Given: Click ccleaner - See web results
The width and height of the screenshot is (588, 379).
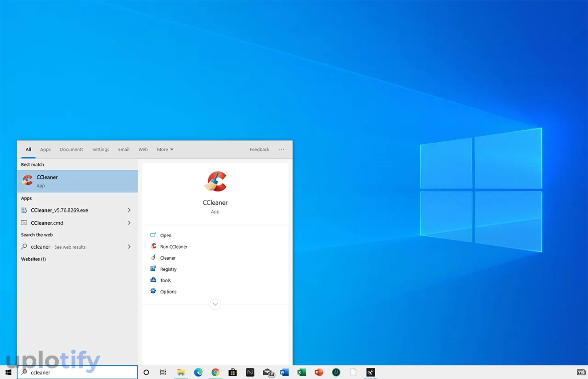Looking at the screenshot, I should pyautogui.click(x=58, y=247).
